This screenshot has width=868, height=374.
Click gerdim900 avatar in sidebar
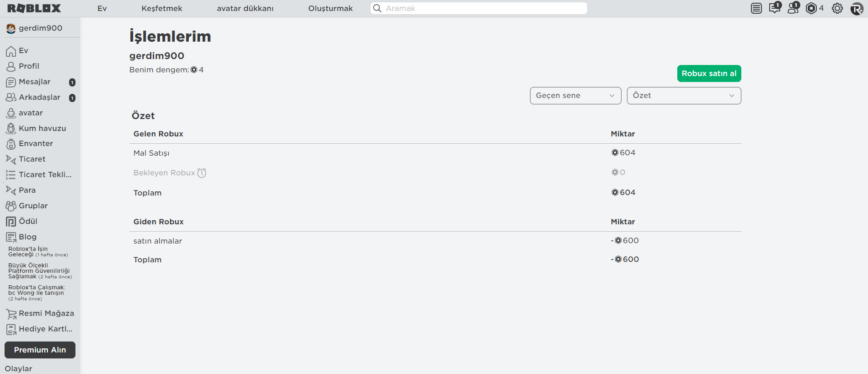coord(11,28)
